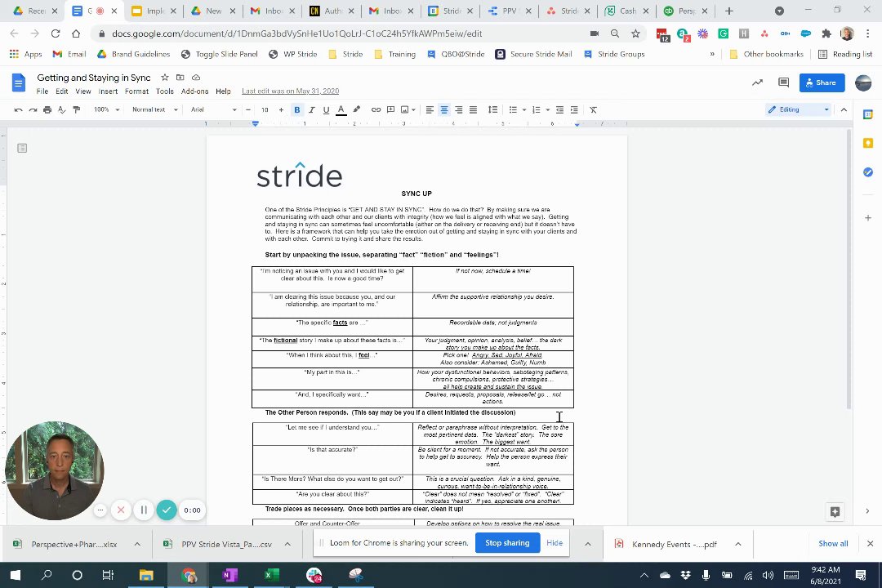This screenshot has width=882, height=588.
Task: Apply right alignment
Action: [458, 109]
